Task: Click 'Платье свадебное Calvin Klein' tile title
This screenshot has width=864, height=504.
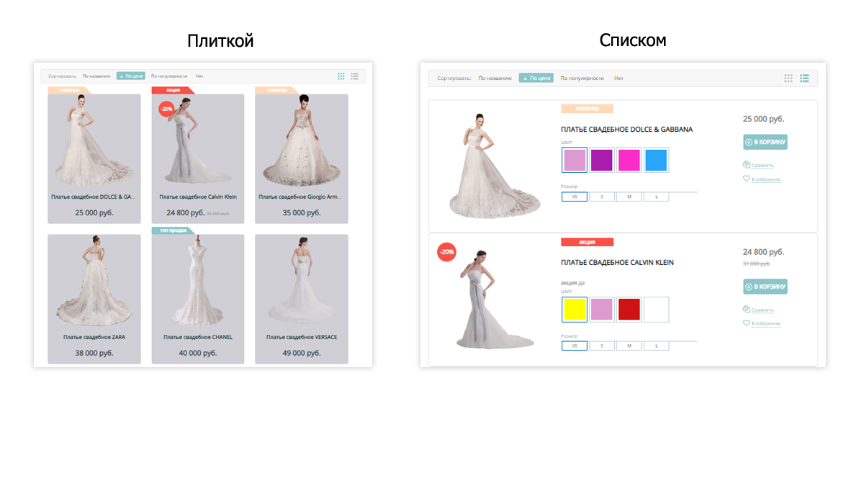Action: click(x=198, y=197)
